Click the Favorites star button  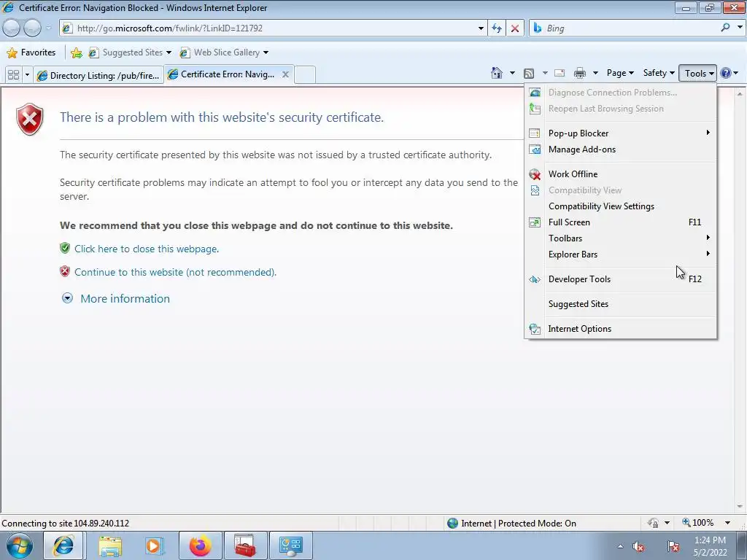click(x=31, y=52)
